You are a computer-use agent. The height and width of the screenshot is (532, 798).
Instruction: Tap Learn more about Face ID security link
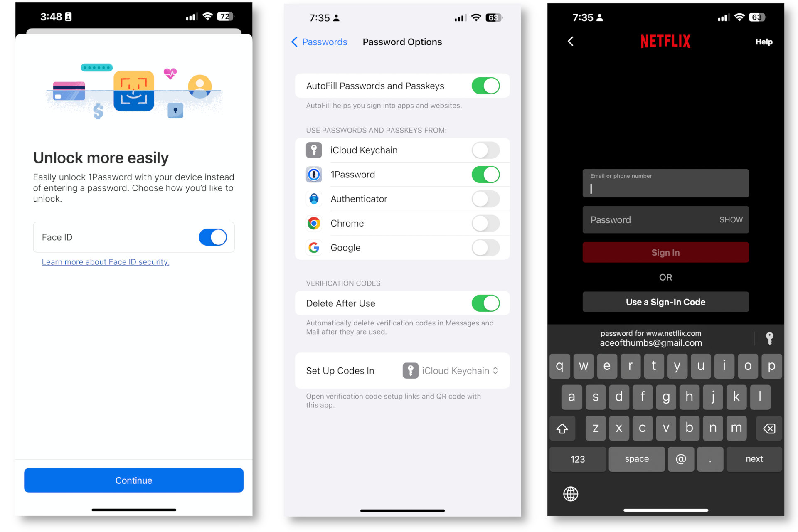[105, 261]
